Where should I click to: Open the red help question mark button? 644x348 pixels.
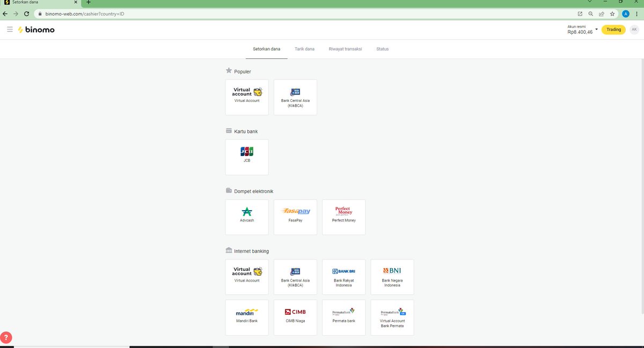[6, 338]
